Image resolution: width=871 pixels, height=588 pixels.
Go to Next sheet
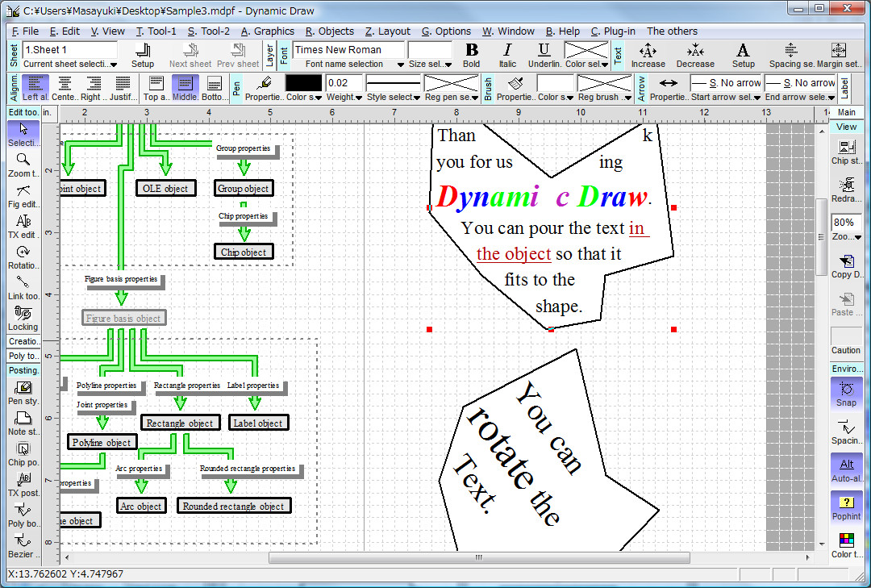click(x=190, y=56)
